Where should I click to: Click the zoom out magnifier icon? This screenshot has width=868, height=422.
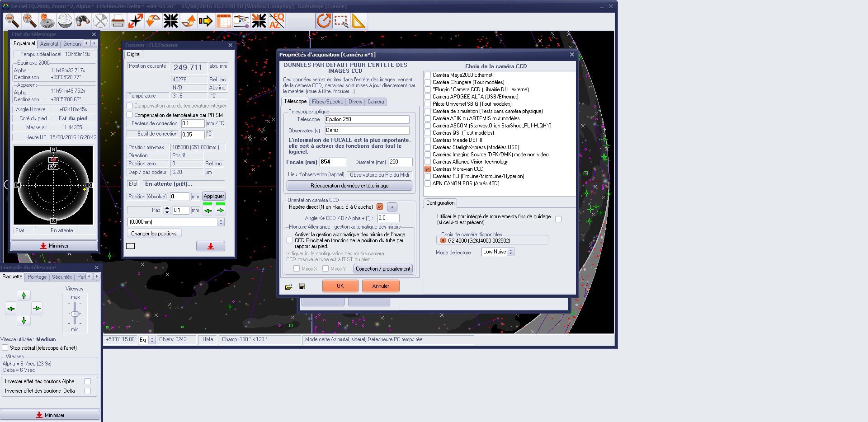(x=12, y=21)
